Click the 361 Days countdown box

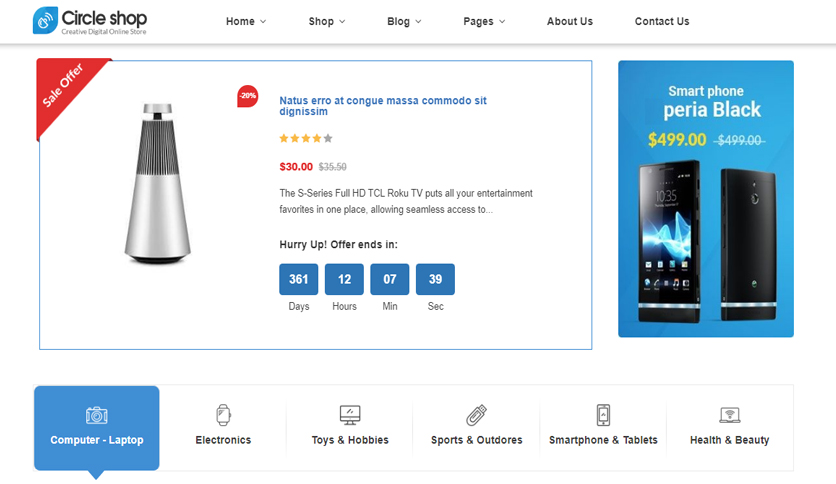[299, 279]
